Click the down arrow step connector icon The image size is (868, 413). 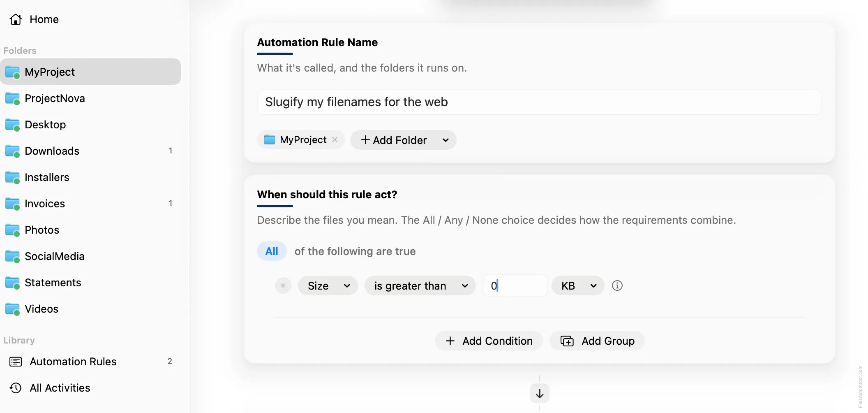pos(540,394)
